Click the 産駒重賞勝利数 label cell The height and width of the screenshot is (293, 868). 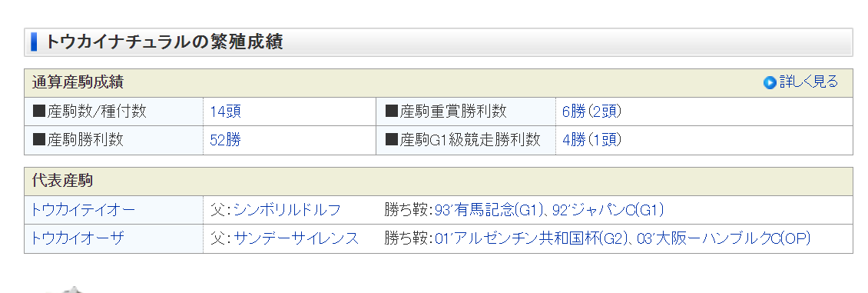pyautogui.click(x=465, y=112)
